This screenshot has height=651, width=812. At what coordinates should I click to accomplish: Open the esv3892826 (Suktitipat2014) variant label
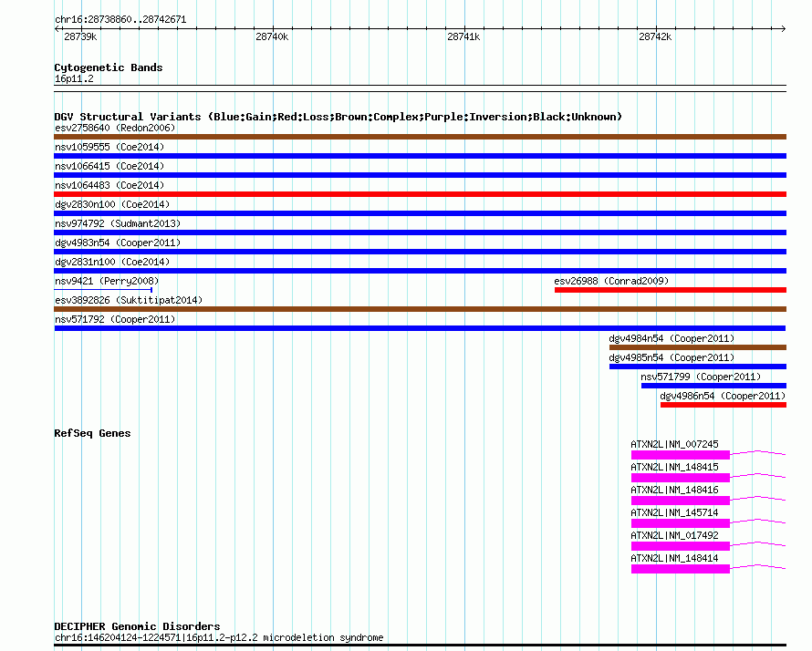(x=129, y=300)
